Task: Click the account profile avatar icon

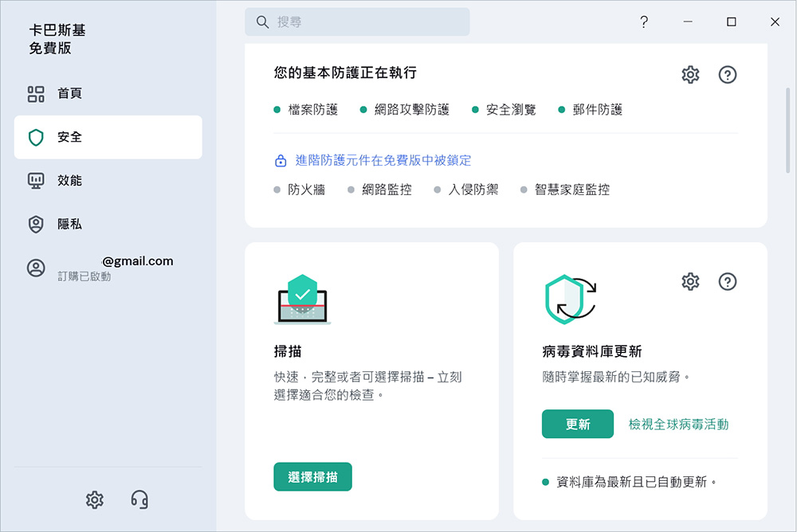Action: click(36, 268)
